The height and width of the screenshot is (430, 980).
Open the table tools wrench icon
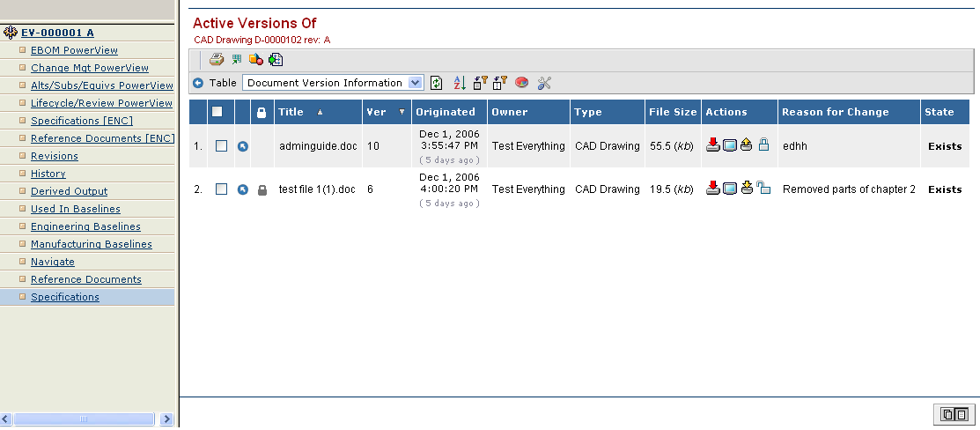[x=544, y=83]
